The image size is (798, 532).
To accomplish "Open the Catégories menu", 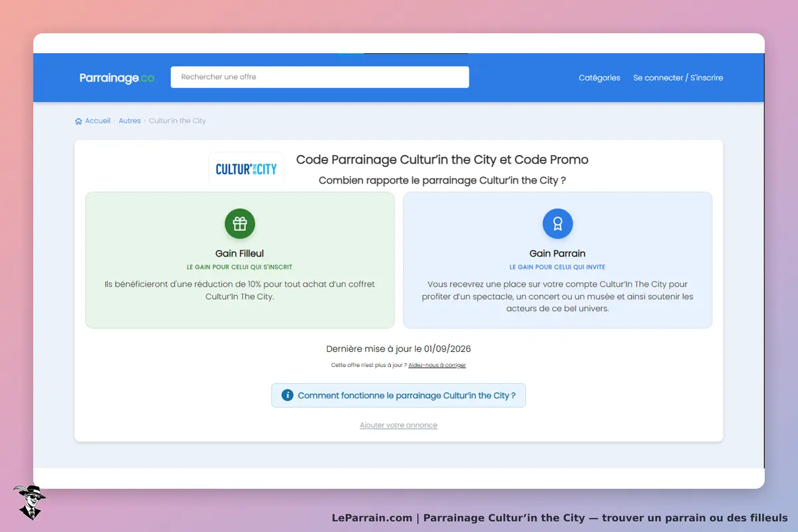I will point(599,78).
